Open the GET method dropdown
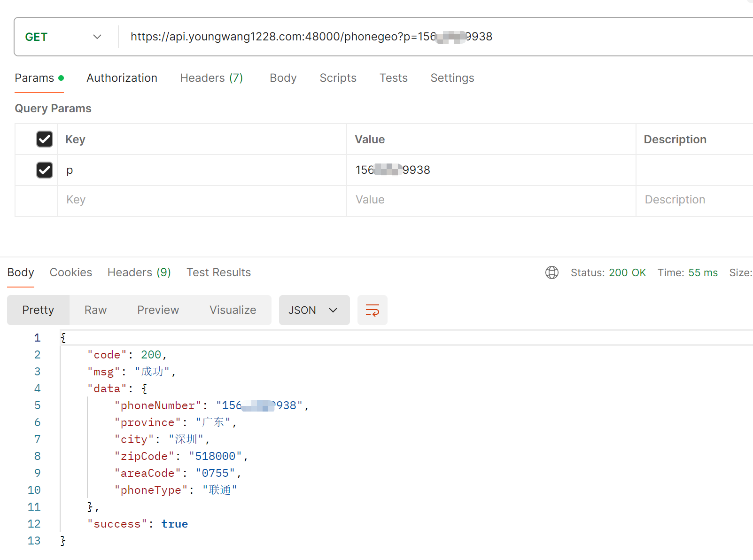This screenshot has width=753, height=560. pyautogui.click(x=64, y=37)
